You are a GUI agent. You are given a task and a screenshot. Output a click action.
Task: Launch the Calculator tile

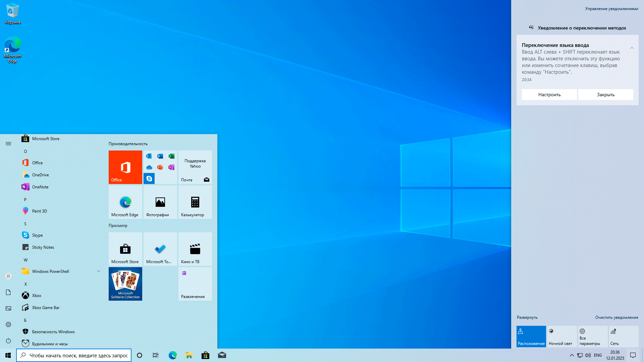pos(195,202)
